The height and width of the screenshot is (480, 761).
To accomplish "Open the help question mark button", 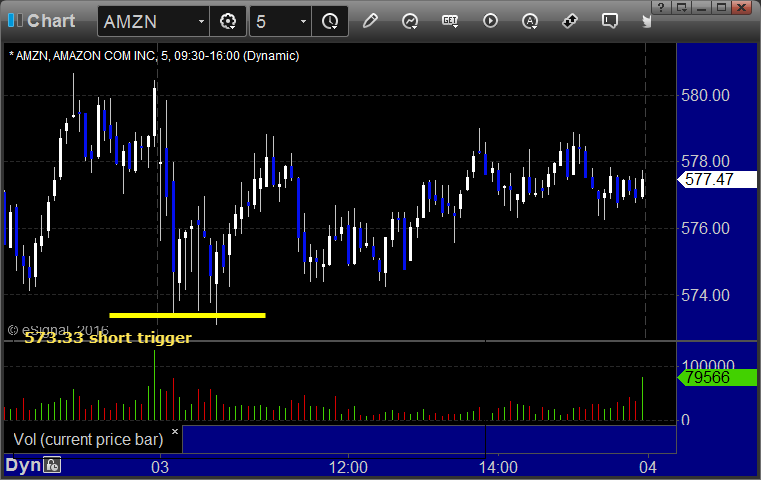I will (x=661, y=7).
